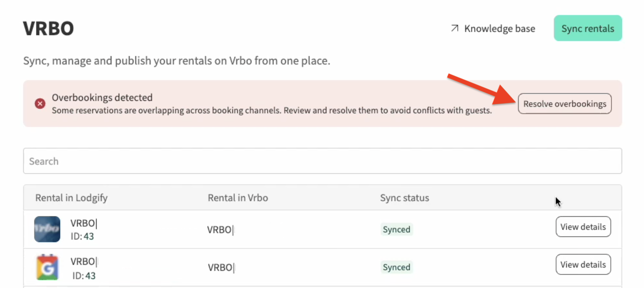Click the red error icon in overbooking alert
Image resolution: width=644 pixels, height=288 pixels.
(x=40, y=103)
